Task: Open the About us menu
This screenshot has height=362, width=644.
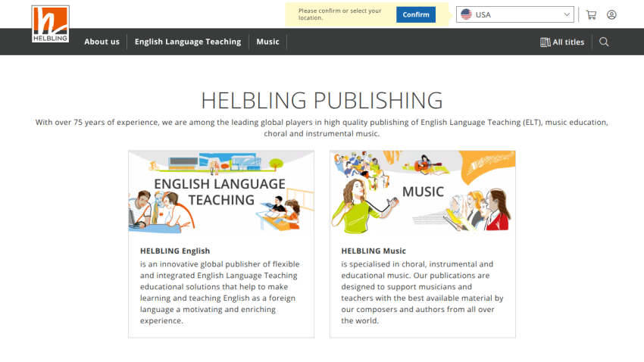Action: point(102,42)
